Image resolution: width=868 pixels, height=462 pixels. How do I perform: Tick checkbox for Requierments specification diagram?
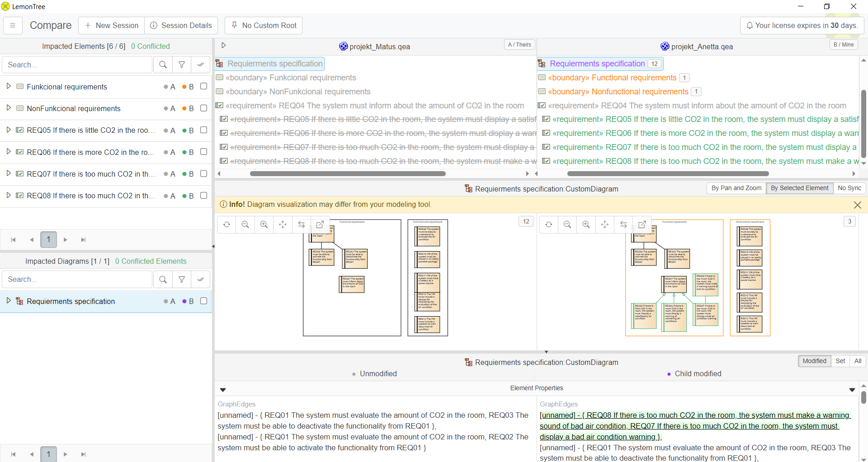[203, 301]
